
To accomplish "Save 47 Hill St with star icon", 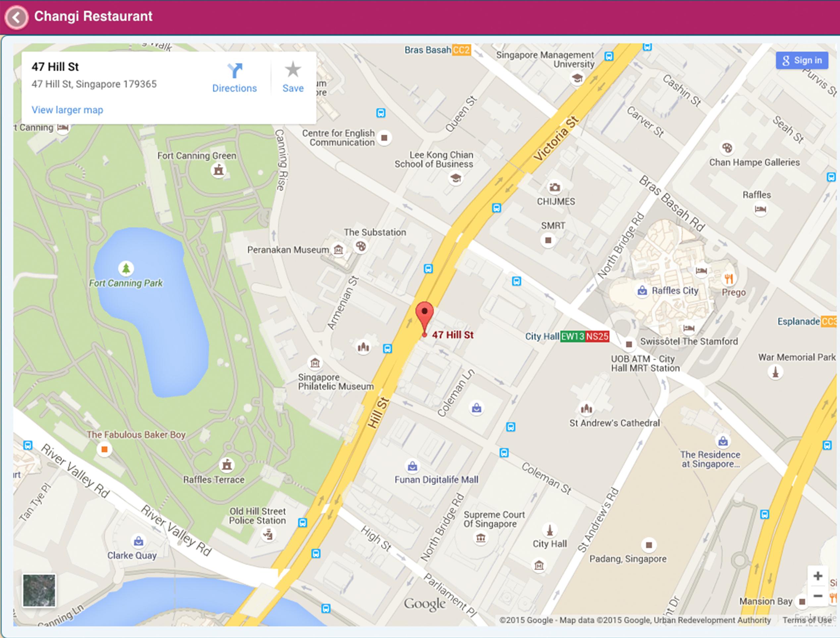I will [x=293, y=78].
